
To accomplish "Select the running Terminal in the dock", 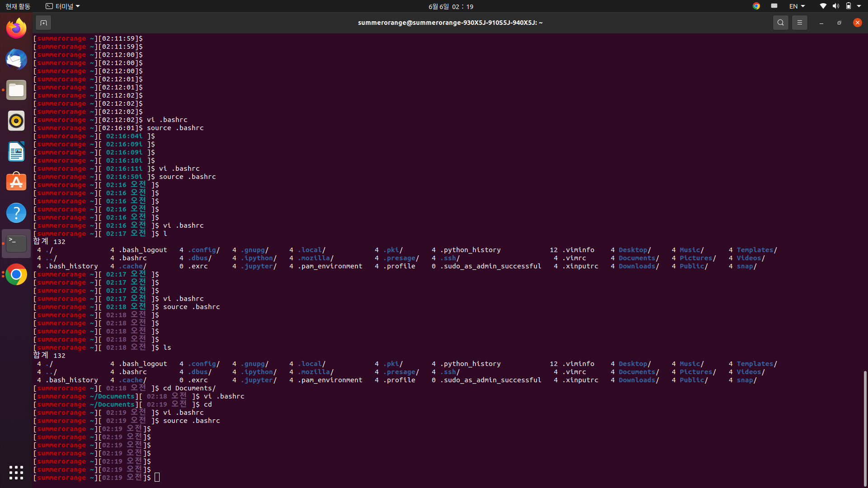I will (16, 243).
